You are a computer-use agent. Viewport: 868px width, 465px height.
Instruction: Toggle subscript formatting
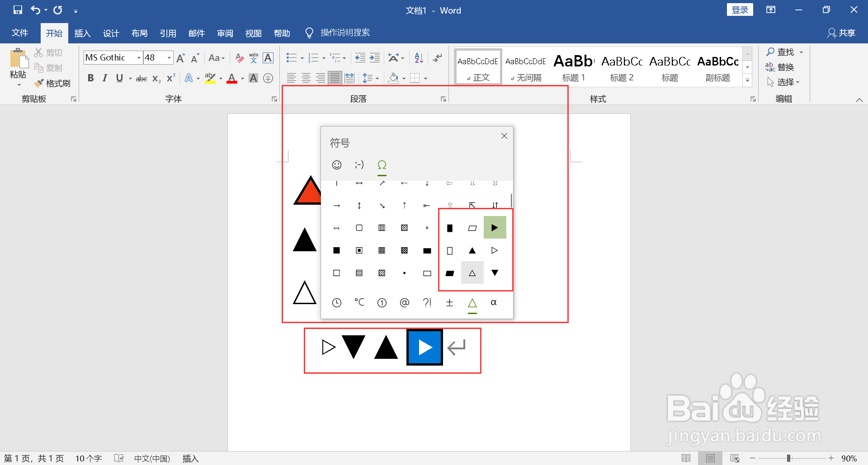click(156, 78)
